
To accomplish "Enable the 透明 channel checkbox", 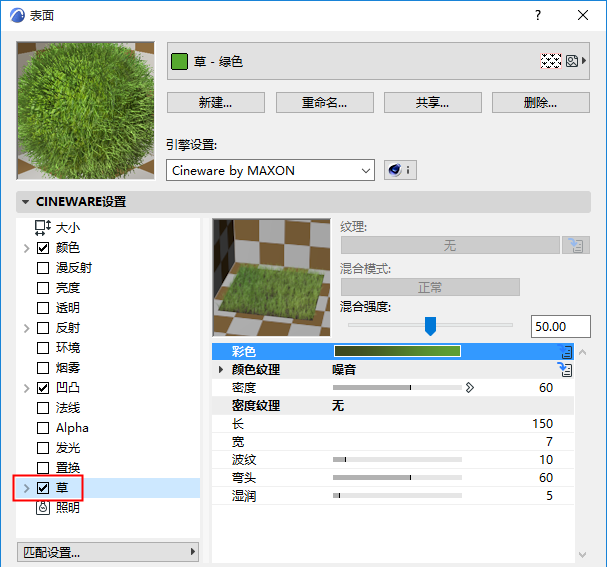I will 43,308.
